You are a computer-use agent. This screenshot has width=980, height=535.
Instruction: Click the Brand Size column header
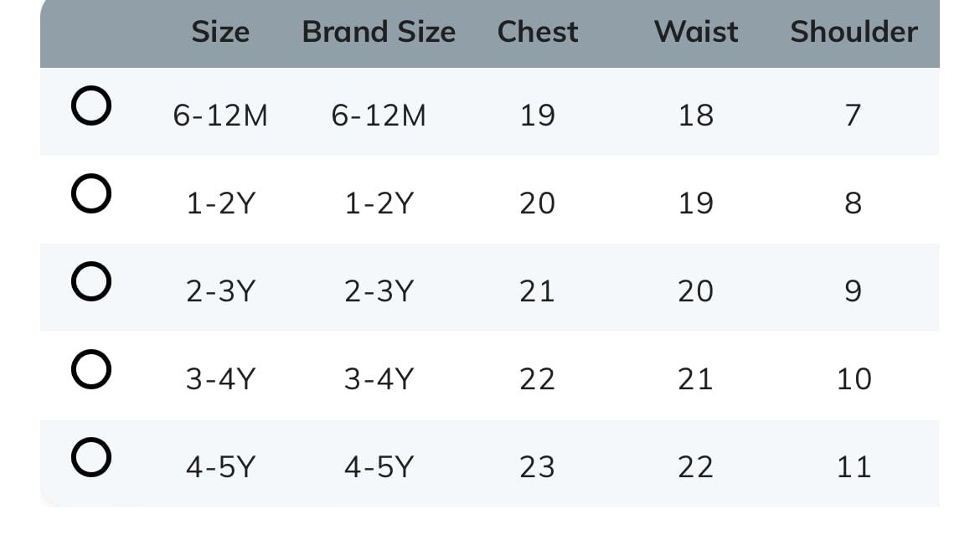pos(379,32)
